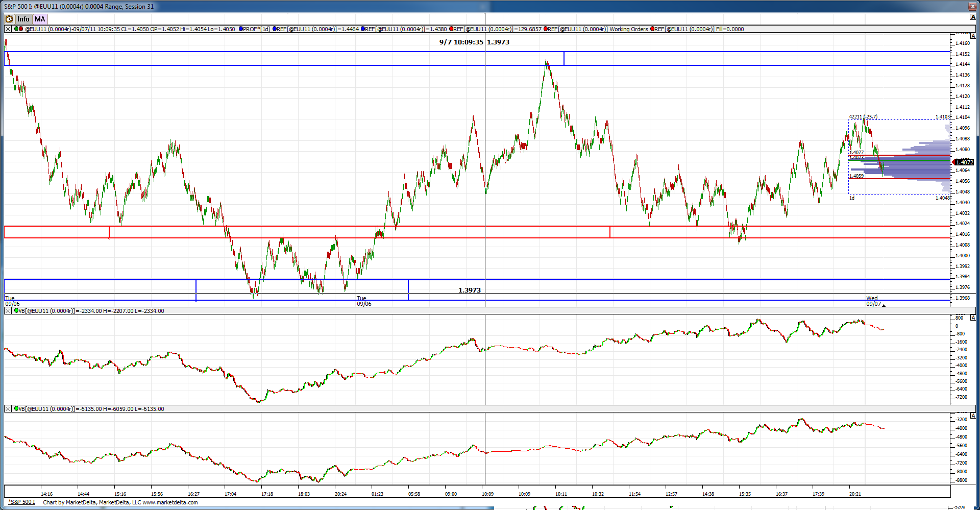Viewport: 980px width, 510px height.
Task: Click the window title S&P 500 I: @EUU11
Action: [79, 7]
